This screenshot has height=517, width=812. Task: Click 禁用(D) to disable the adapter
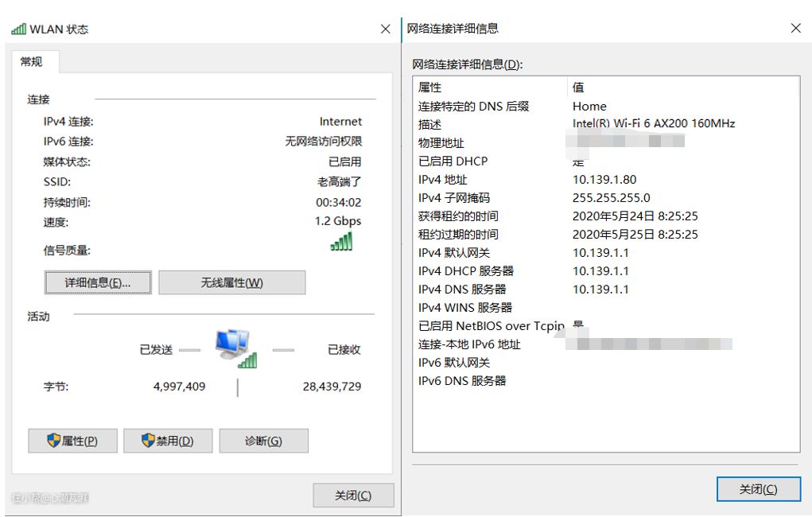[168, 441]
